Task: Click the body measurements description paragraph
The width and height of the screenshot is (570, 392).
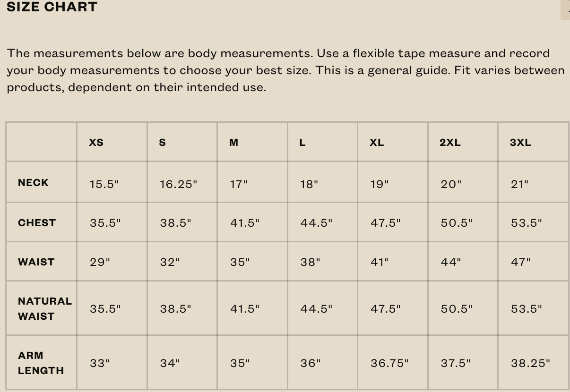Action: pyautogui.click(x=285, y=70)
